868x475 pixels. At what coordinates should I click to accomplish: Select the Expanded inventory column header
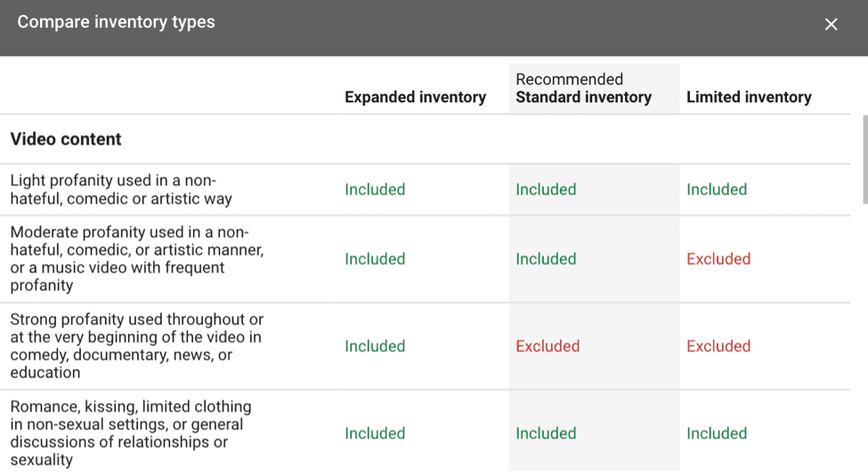tap(415, 97)
